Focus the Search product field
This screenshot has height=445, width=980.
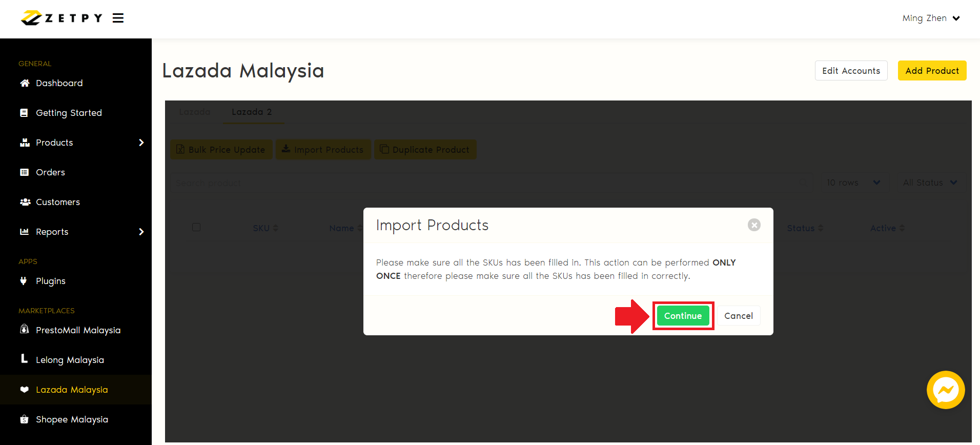[x=492, y=183]
